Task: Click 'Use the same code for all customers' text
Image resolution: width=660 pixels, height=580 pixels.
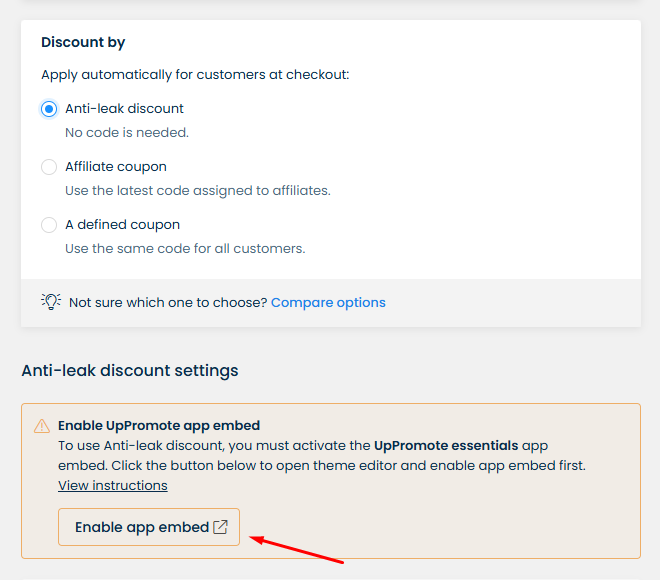Action: 185,248
